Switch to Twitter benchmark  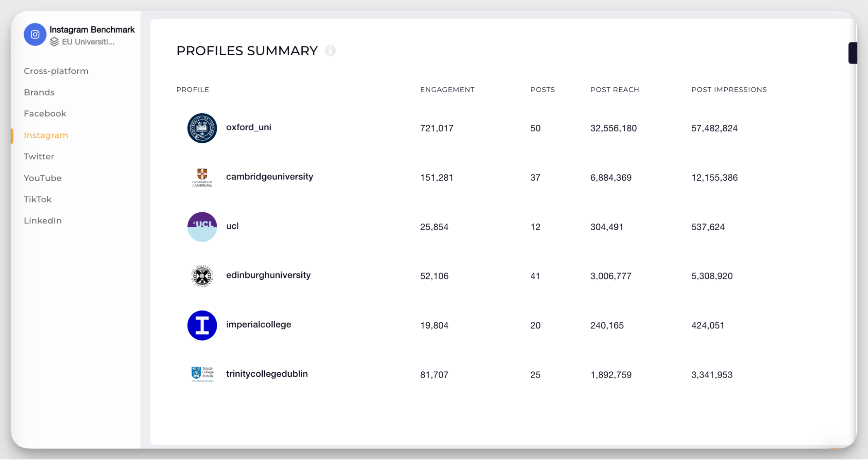point(39,156)
